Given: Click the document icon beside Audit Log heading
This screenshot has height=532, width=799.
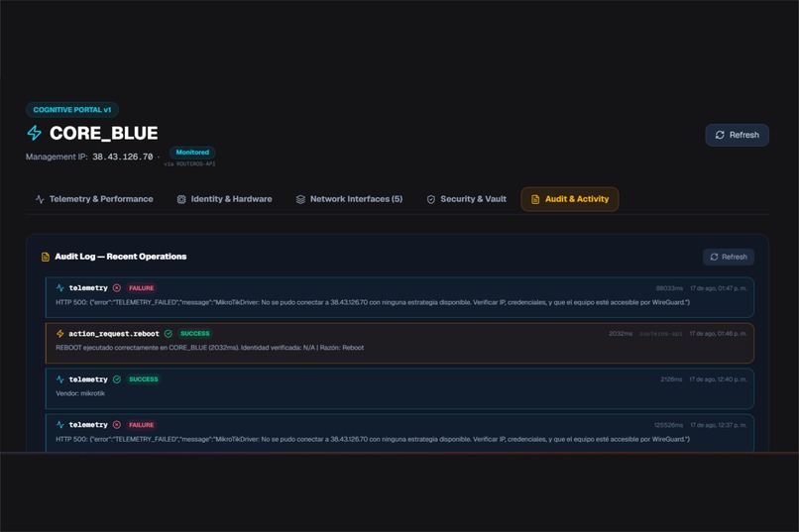Looking at the screenshot, I should 46,257.
